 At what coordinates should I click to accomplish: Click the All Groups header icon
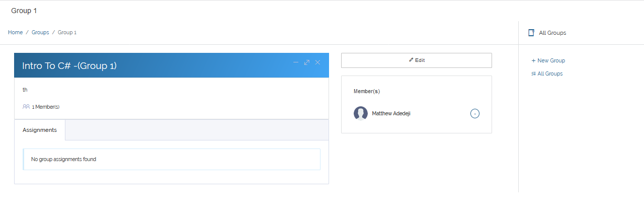coord(531,33)
